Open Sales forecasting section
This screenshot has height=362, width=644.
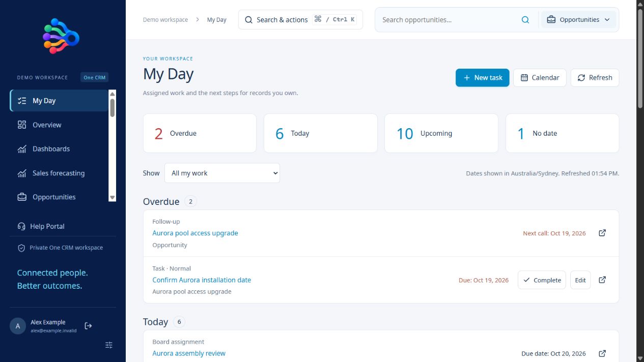tap(59, 173)
